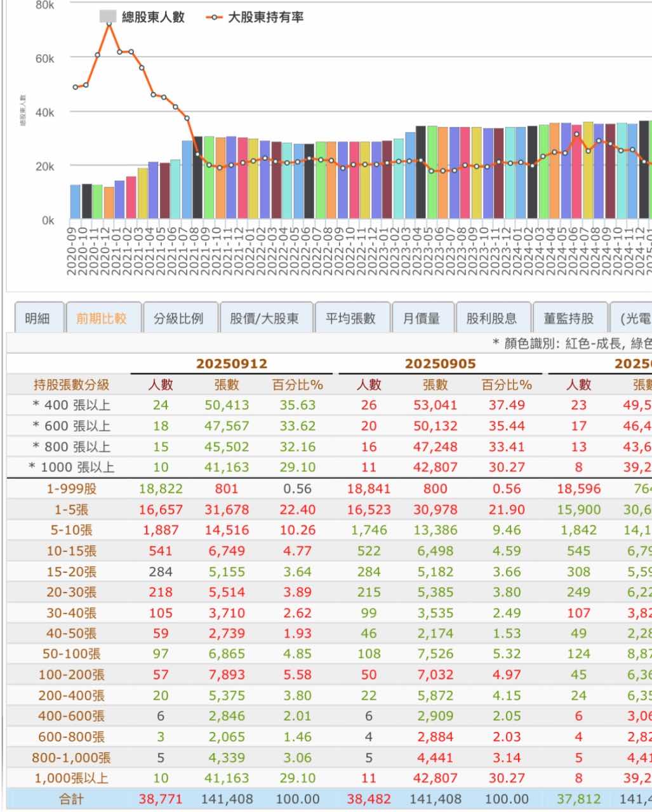Click the count 16,657 in 1-5張 row
This screenshot has height=812, width=652.
161,509
